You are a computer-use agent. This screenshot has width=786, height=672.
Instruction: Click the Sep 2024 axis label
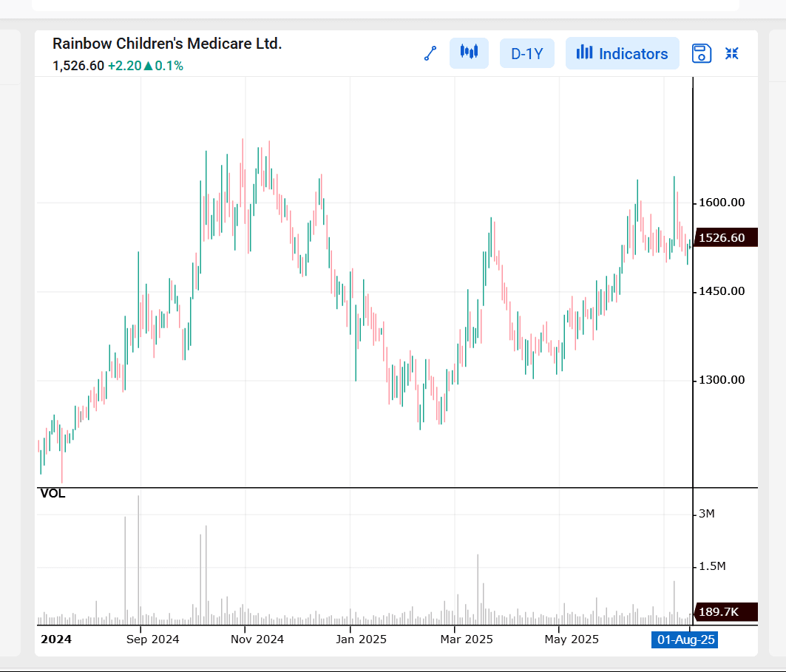pos(153,639)
